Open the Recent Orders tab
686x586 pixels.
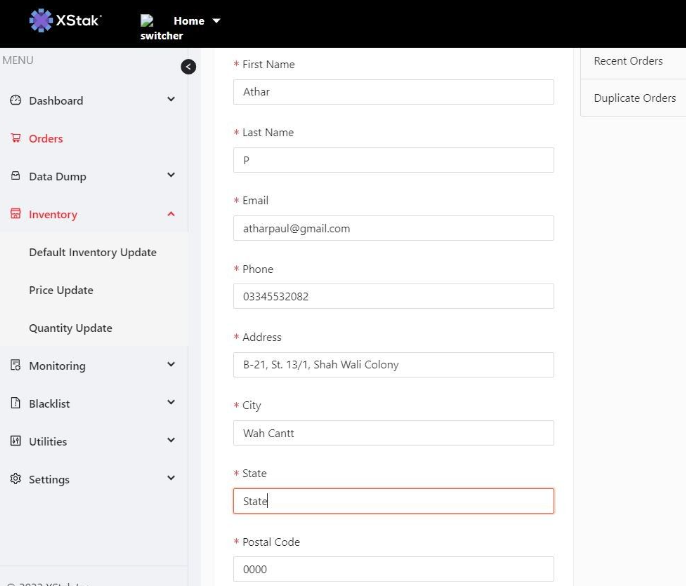[628, 61]
